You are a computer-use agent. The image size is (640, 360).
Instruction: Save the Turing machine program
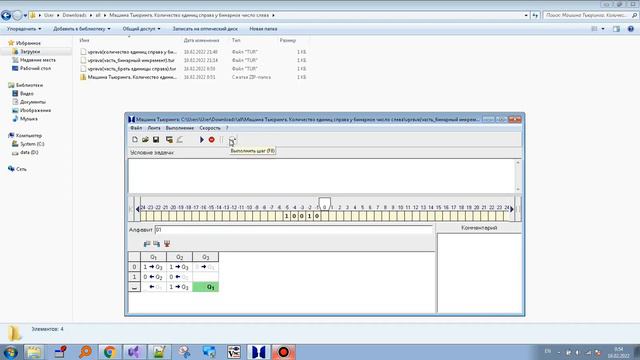[x=156, y=140]
